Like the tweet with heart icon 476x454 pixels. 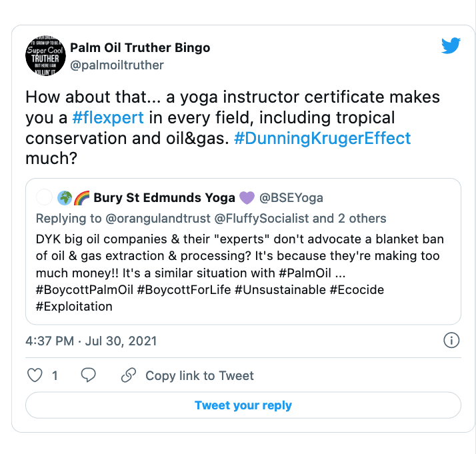(x=35, y=376)
